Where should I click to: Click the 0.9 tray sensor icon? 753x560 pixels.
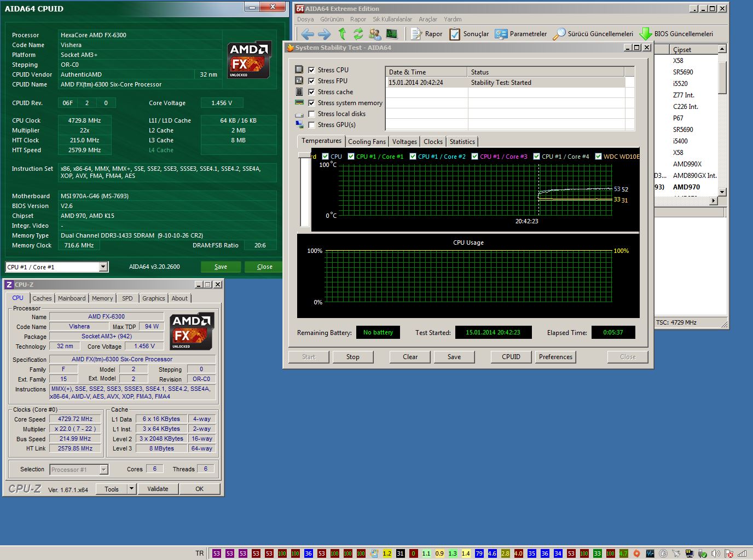[439, 553]
